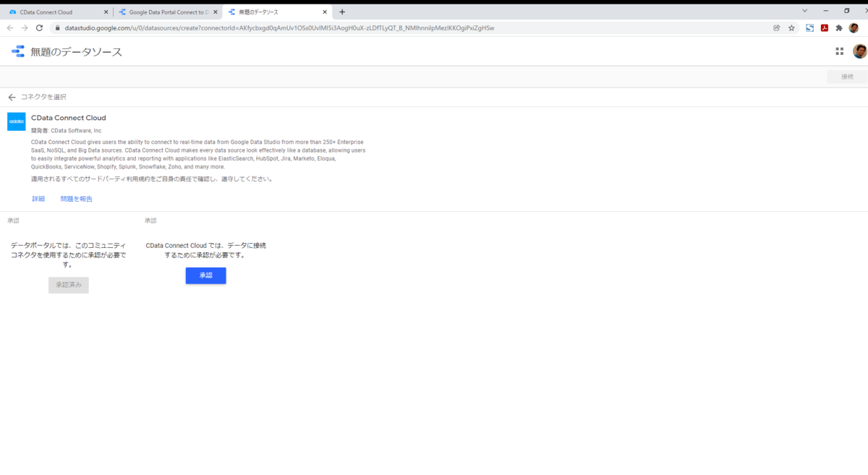This screenshot has height=475, width=868.
Task: Select the 無題のデータソース browser tab
Action: click(x=276, y=12)
